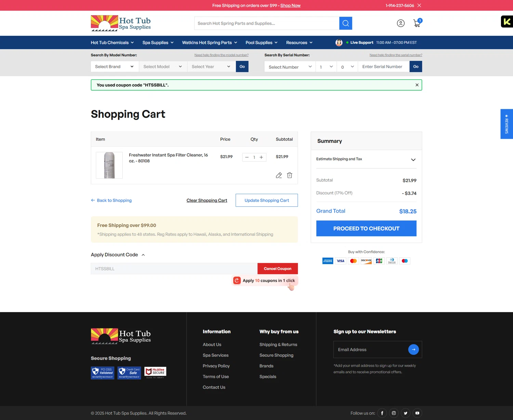Viewport: 513px width, 420px height.
Task: Collapse the Apply Discount Code section
Action: tap(118, 255)
